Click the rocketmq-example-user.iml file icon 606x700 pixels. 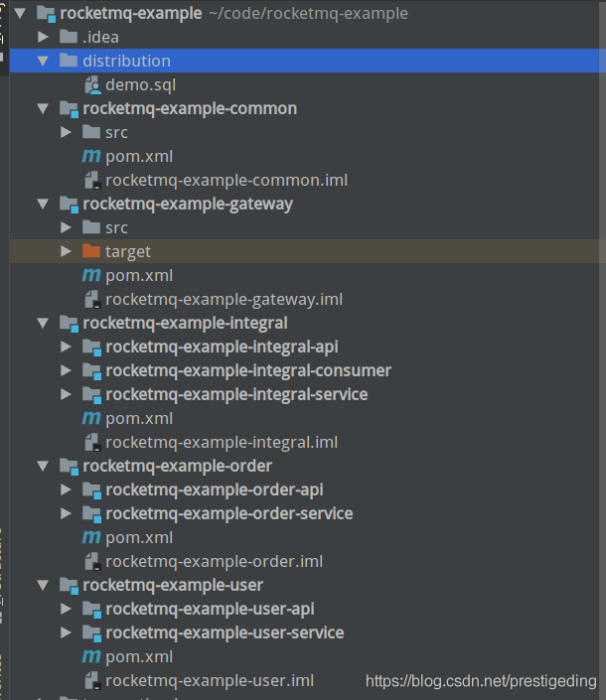(91, 681)
